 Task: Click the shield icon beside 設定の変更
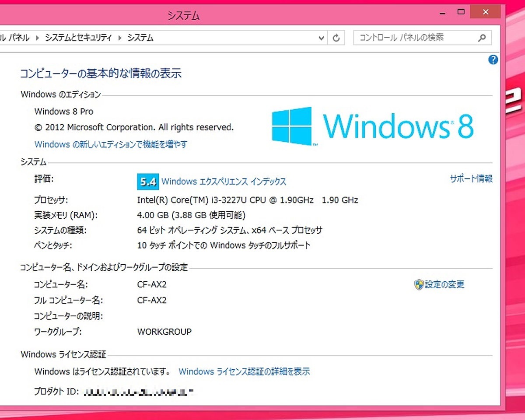[419, 285]
